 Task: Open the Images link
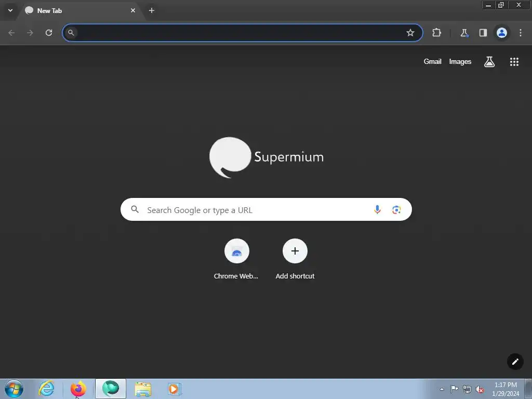click(x=460, y=61)
